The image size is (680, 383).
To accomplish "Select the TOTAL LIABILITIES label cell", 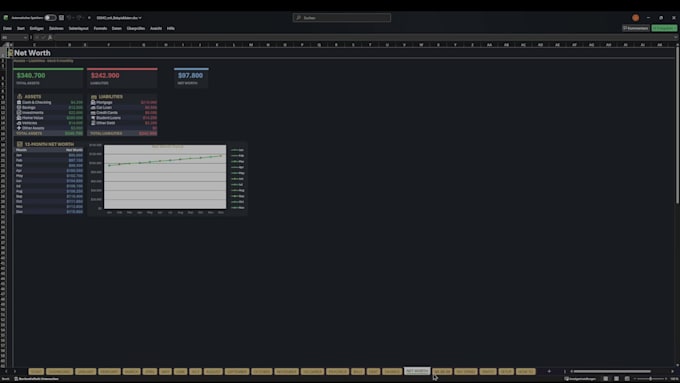I will click(106, 133).
